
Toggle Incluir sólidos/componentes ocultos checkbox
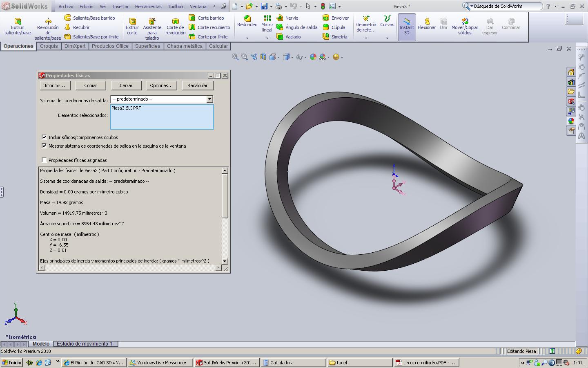pos(44,137)
